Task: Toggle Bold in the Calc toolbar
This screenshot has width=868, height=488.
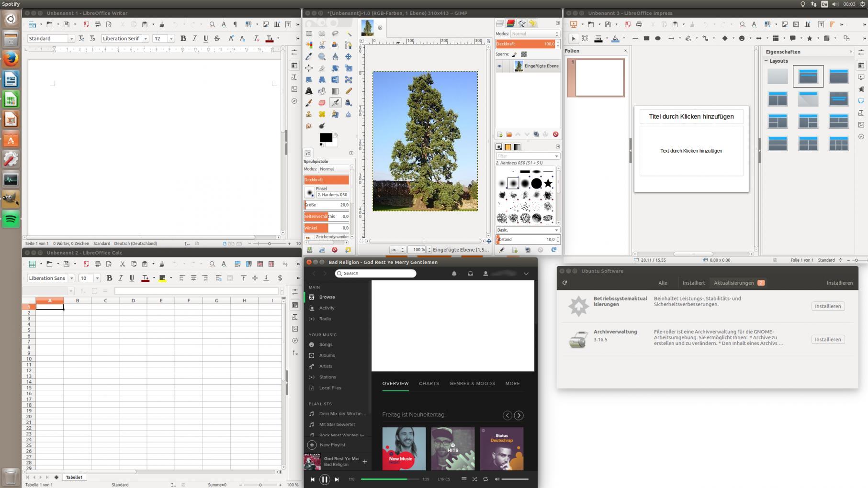Action: tap(109, 278)
